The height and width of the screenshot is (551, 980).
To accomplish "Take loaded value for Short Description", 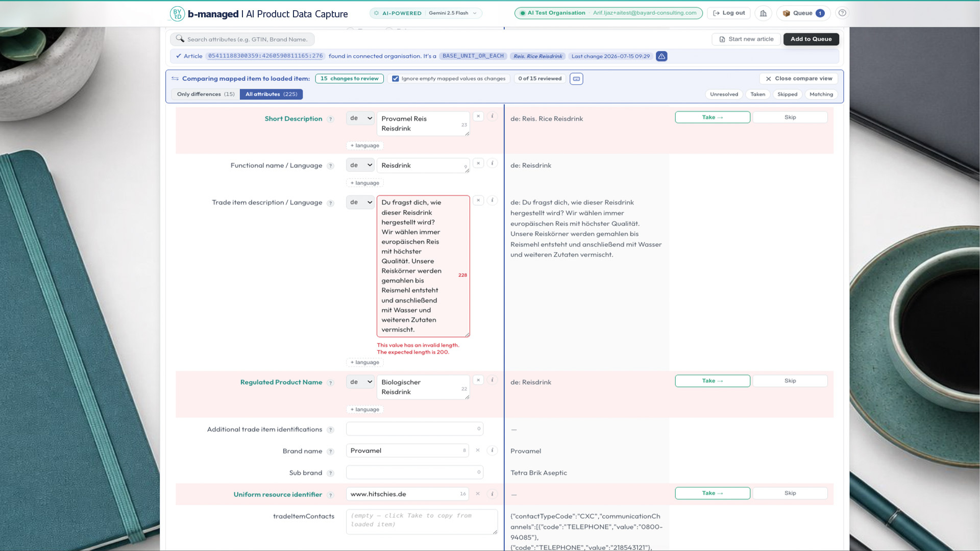I will (x=713, y=117).
